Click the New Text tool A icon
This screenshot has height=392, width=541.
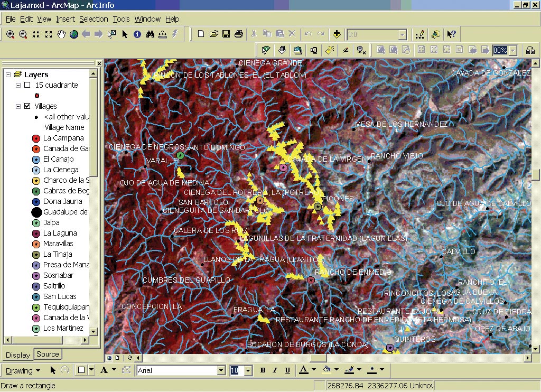(x=104, y=370)
